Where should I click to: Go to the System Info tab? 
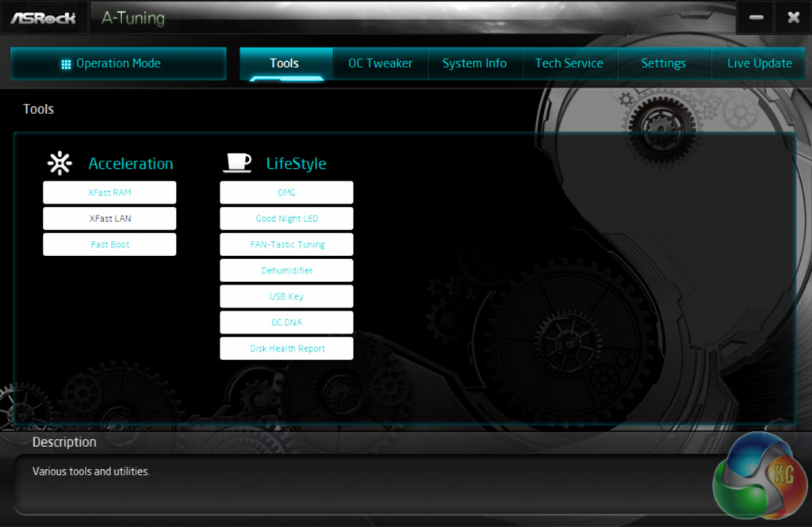coord(475,63)
